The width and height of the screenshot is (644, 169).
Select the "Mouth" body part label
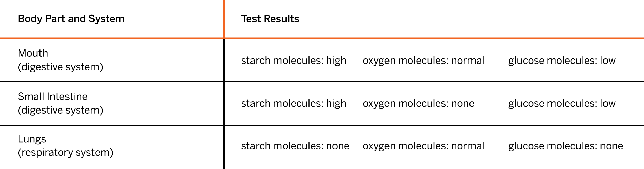pos(33,53)
